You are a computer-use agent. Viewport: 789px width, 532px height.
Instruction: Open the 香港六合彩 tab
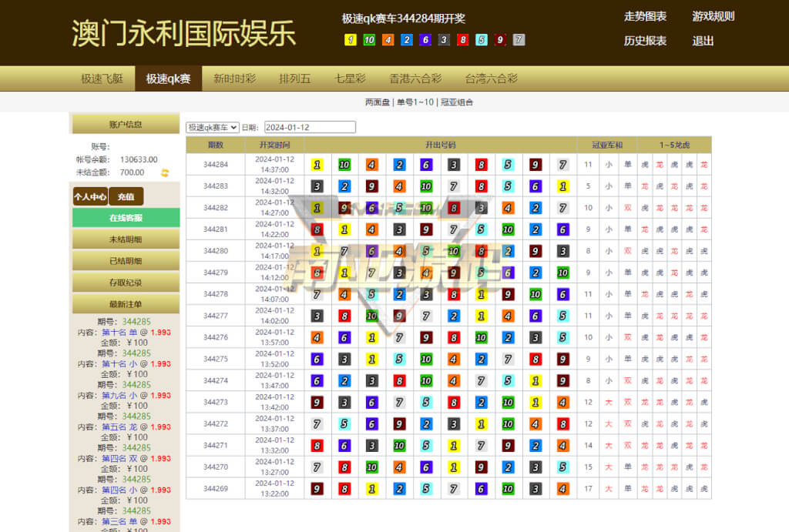coord(415,79)
